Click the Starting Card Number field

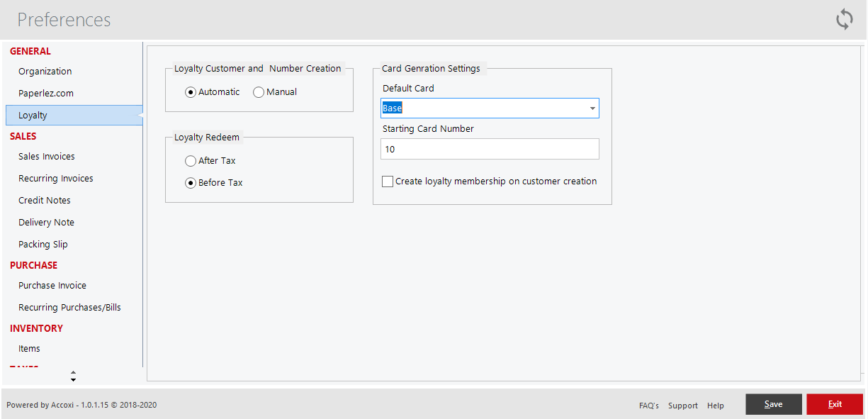[490, 149]
